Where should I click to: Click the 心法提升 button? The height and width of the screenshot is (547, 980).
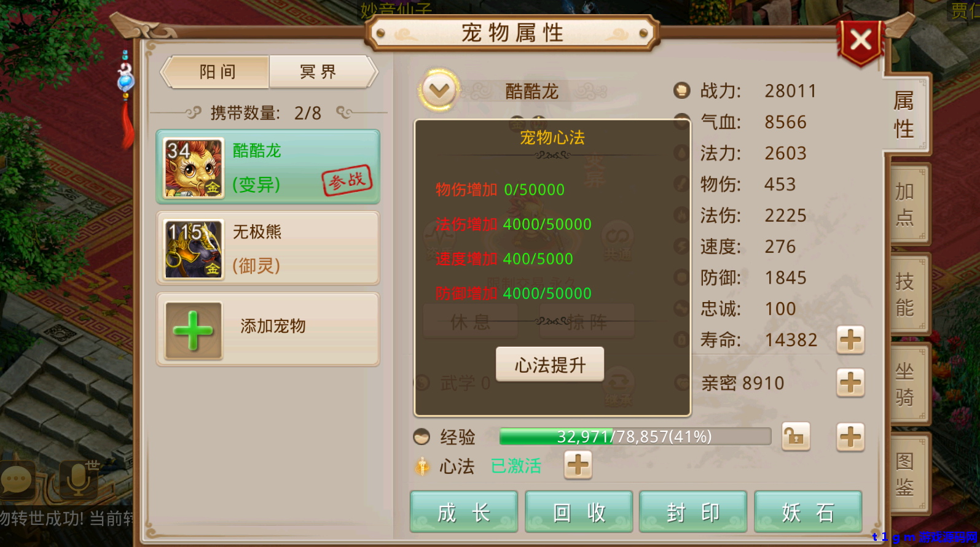[x=550, y=365]
